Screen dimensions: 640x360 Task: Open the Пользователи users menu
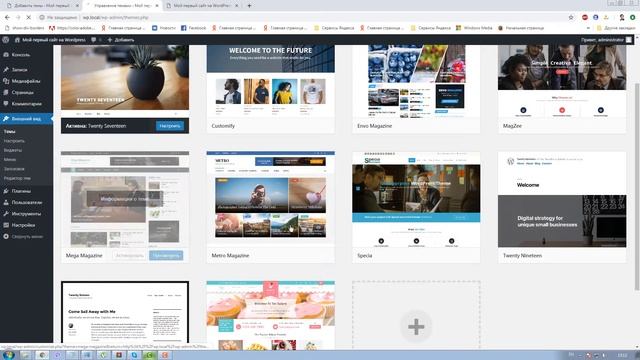coord(27,202)
